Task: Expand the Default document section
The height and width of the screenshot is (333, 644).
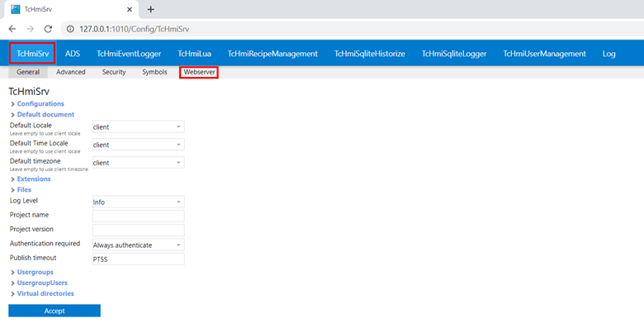Action: [x=45, y=114]
